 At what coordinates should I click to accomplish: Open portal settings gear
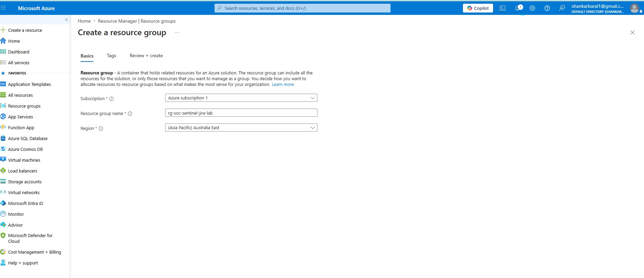(532, 8)
